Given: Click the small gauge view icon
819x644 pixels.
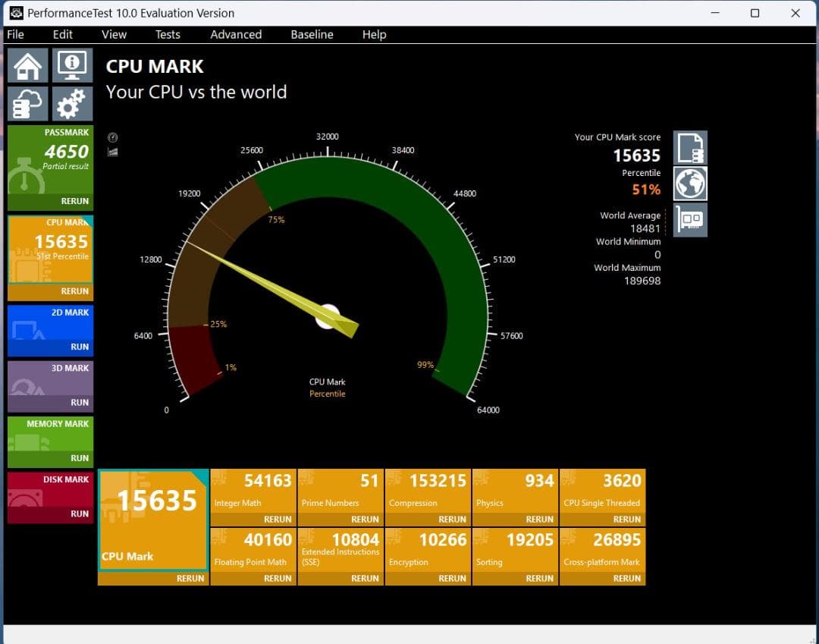Looking at the screenshot, I should (113, 138).
